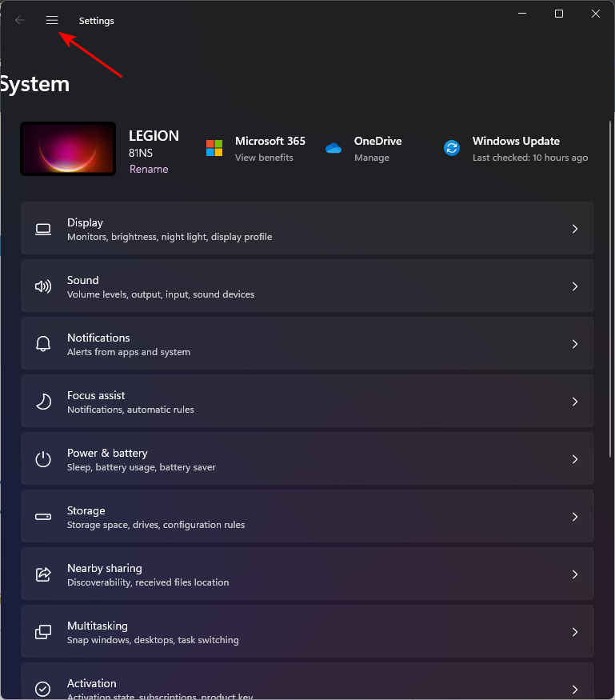The width and height of the screenshot is (615, 700).
Task: Click the back arrow in title bar
Action: 20,21
